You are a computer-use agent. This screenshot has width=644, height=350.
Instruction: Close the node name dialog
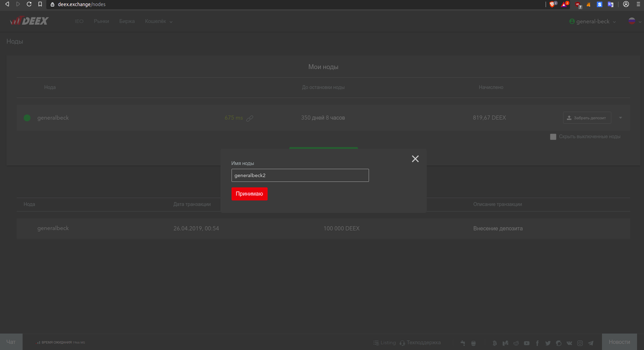pyautogui.click(x=415, y=159)
